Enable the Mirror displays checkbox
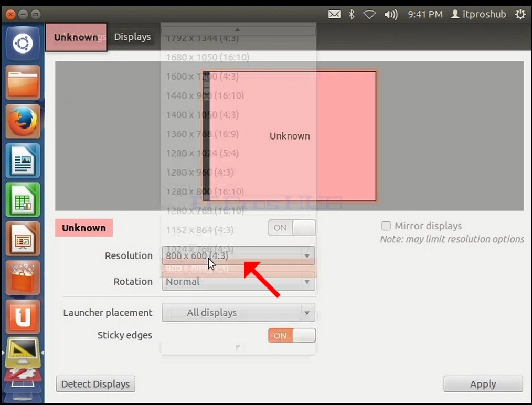Screen dimensions: 532x405 click(x=386, y=226)
